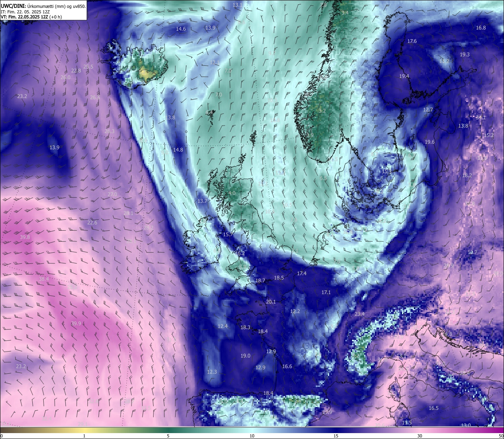Click the color scale label '5'

[168, 436]
